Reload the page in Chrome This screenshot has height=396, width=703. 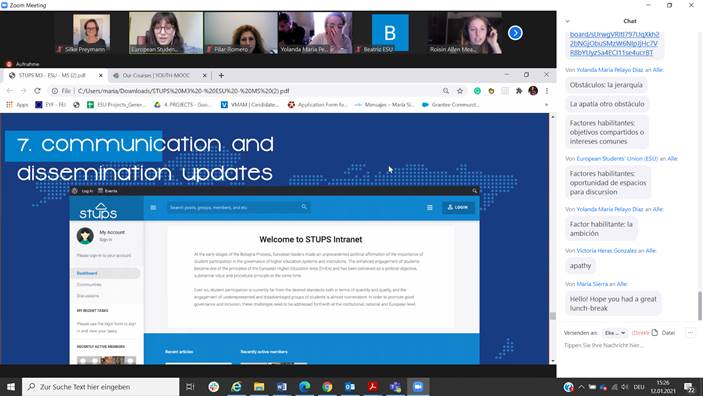coord(38,91)
